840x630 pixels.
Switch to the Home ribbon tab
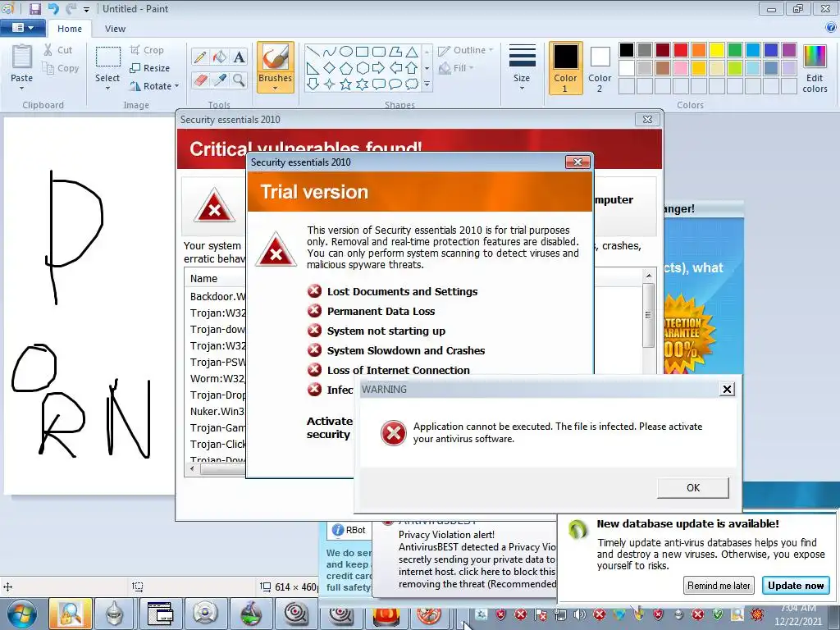[x=70, y=29]
